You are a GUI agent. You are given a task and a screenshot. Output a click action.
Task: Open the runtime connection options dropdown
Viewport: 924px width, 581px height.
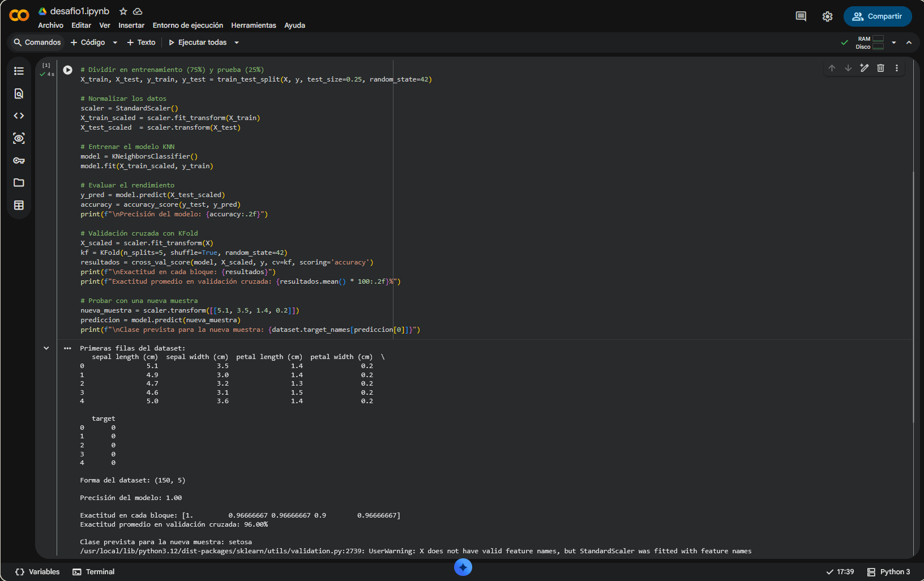tap(894, 42)
